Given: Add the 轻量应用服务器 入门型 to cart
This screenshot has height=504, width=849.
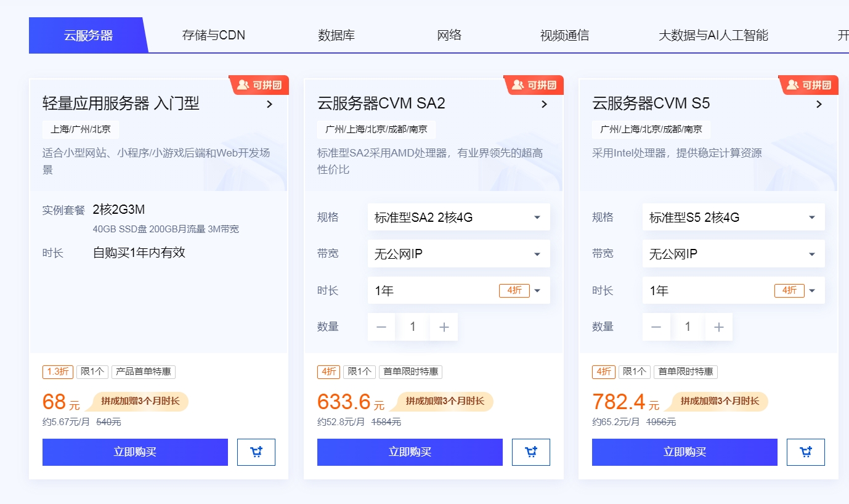Looking at the screenshot, I should (x=256, y=452).
